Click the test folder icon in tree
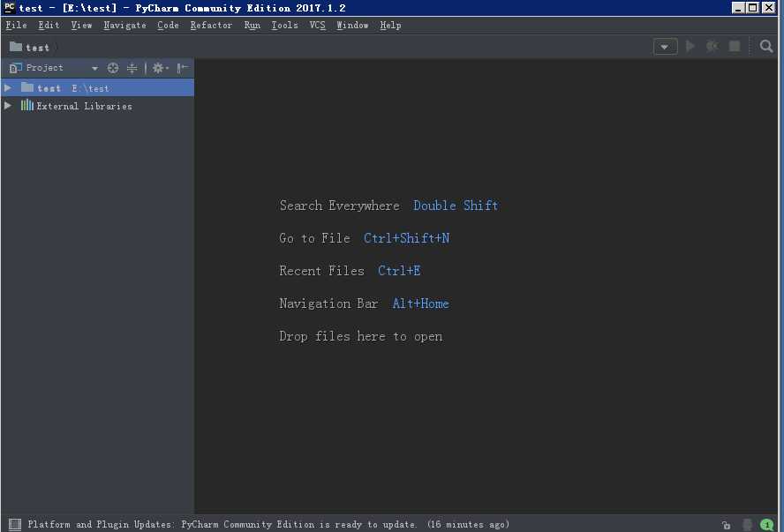Image resolution: width=784 pixels, height=532 pixels. pos(27,87)
